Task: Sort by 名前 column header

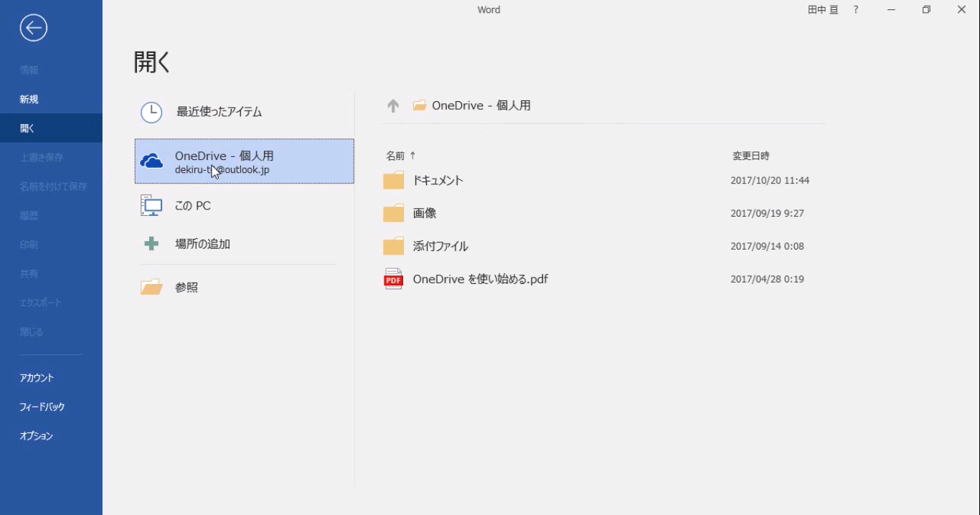Action: tap(395, 156)
